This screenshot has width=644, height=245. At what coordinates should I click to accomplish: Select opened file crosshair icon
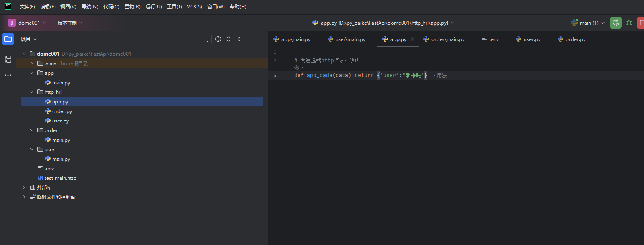coord(218,39)
